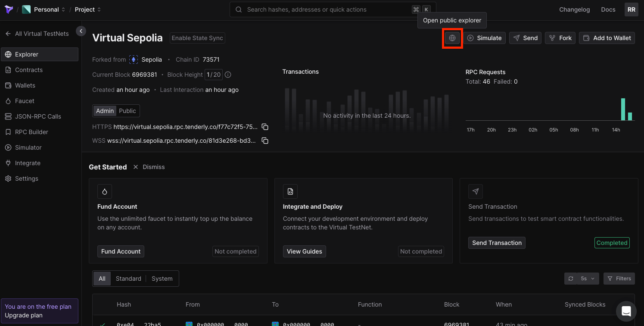The height and width of the screenshot is (326, 644).
Task: Enable State Sync
Action: pos(197,38)
